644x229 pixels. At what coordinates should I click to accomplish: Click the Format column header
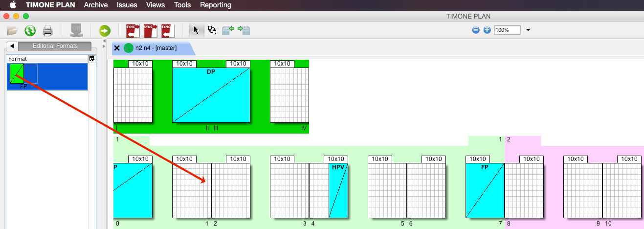click(x=47, y=59)
